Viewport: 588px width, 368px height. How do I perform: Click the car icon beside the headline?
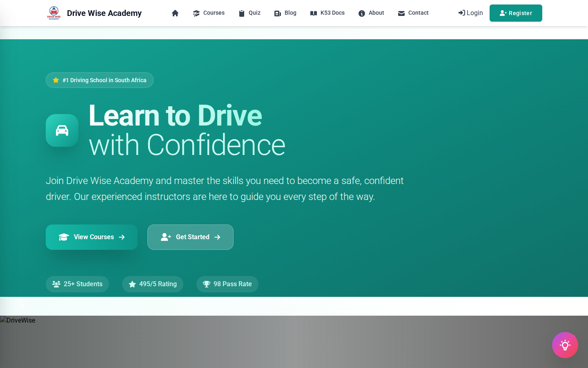click(x=62, y=130)
